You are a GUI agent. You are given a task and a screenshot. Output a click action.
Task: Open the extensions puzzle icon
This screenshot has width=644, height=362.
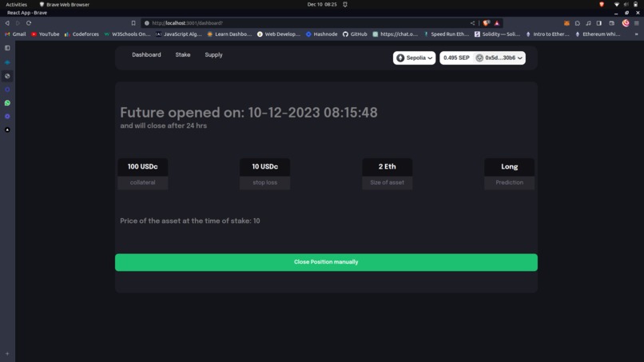coord(578,23)
